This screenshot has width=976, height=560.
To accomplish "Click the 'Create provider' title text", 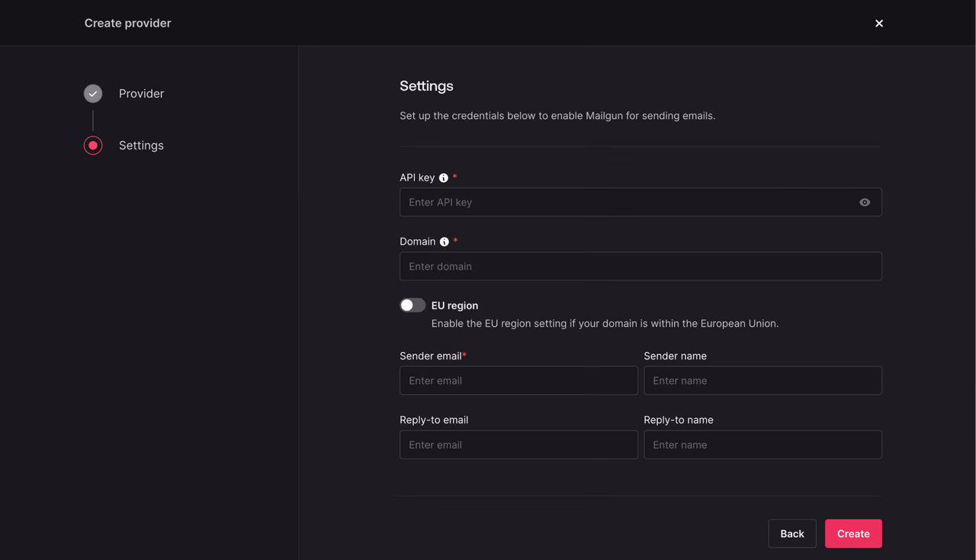I will tap(127, 23).
